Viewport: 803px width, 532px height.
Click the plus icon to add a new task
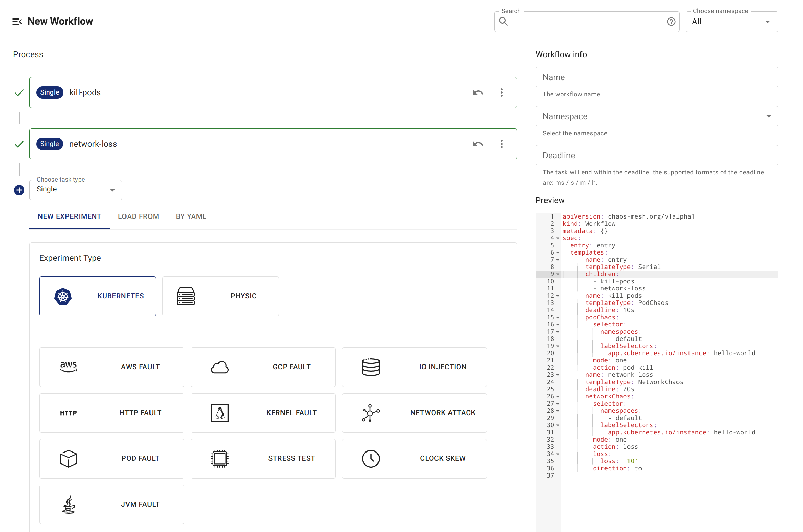(x=19, y=190)
